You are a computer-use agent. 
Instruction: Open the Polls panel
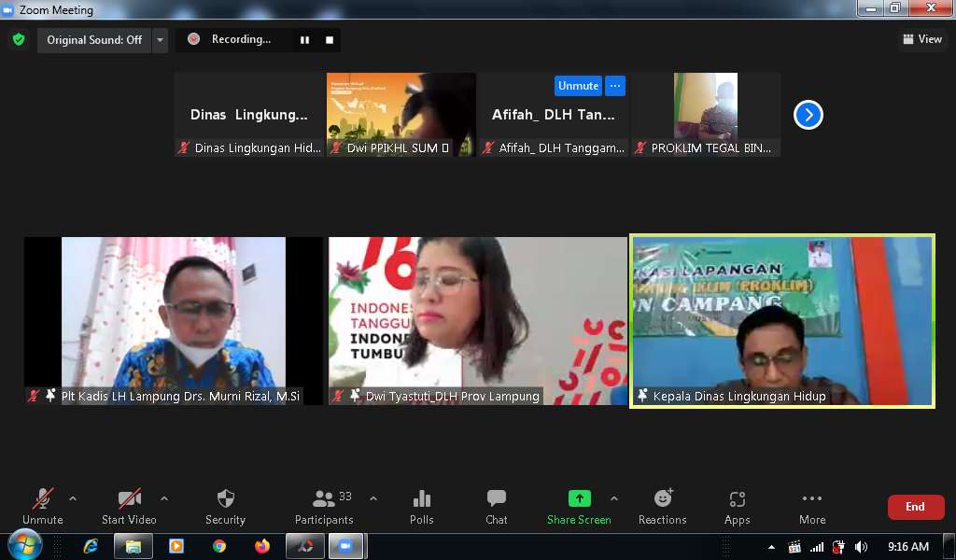click(x=422, y=507)
